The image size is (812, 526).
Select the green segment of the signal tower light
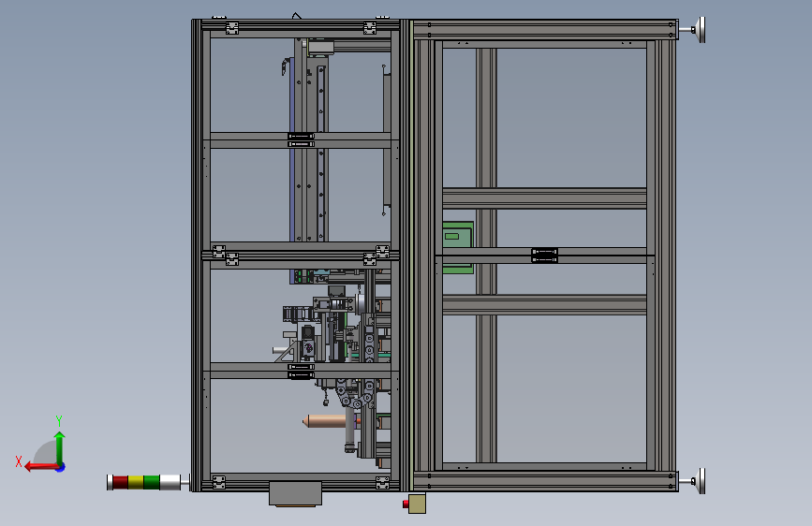pyautogui.click(x=152, y=482)
